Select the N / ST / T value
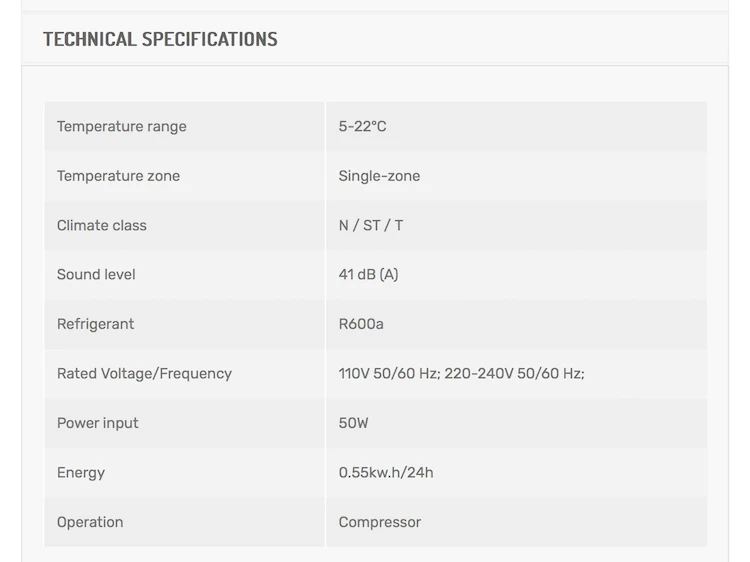 [x=370, y=226]
